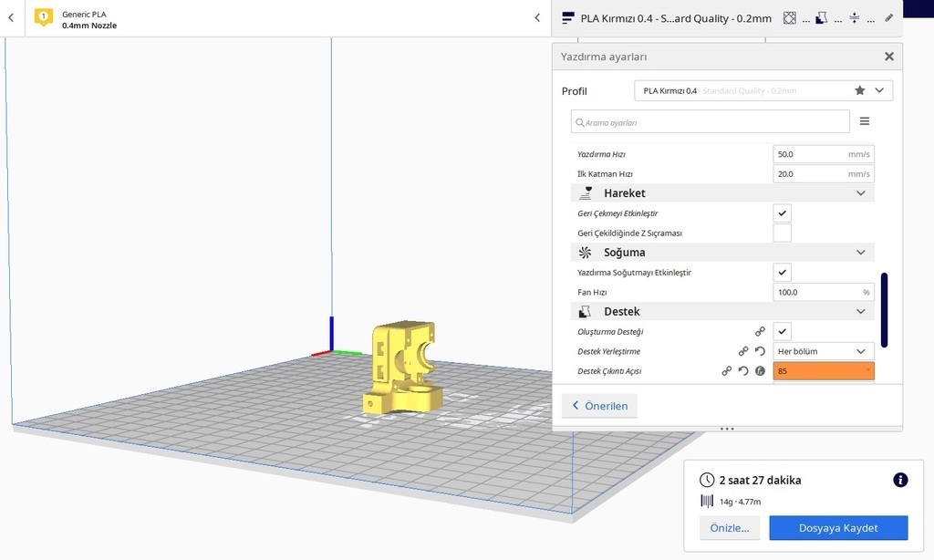
Task: Collapse the Soğuma settings section
Action: pyautogui.click(x=860, y=252)
